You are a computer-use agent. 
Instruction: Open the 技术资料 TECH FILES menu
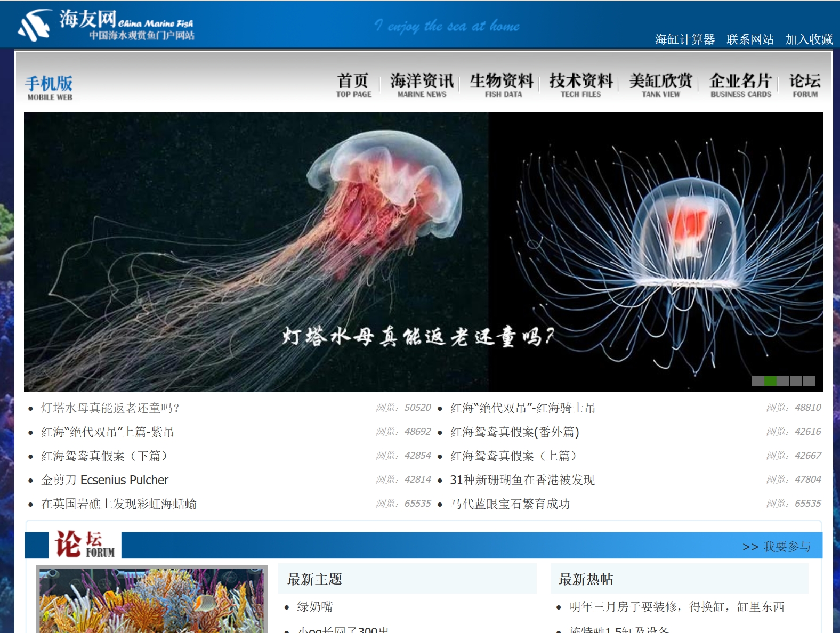581,85
